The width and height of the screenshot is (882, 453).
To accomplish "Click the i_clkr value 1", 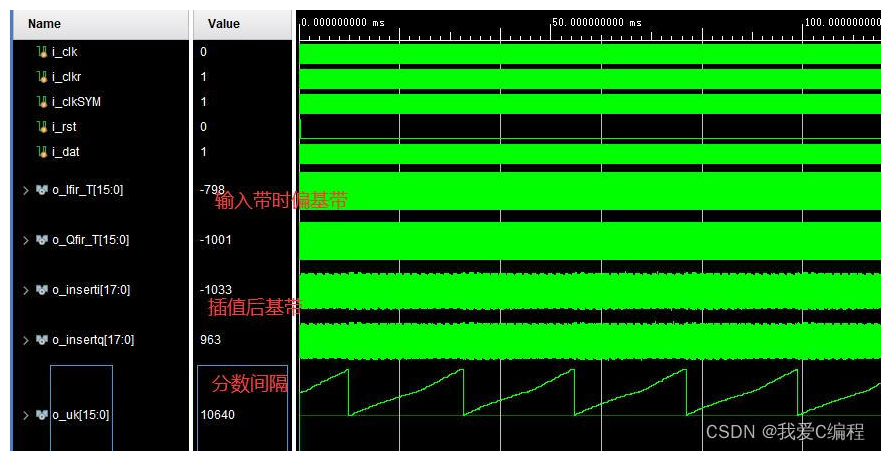I will pyautogui.click(x=204, y=77).
